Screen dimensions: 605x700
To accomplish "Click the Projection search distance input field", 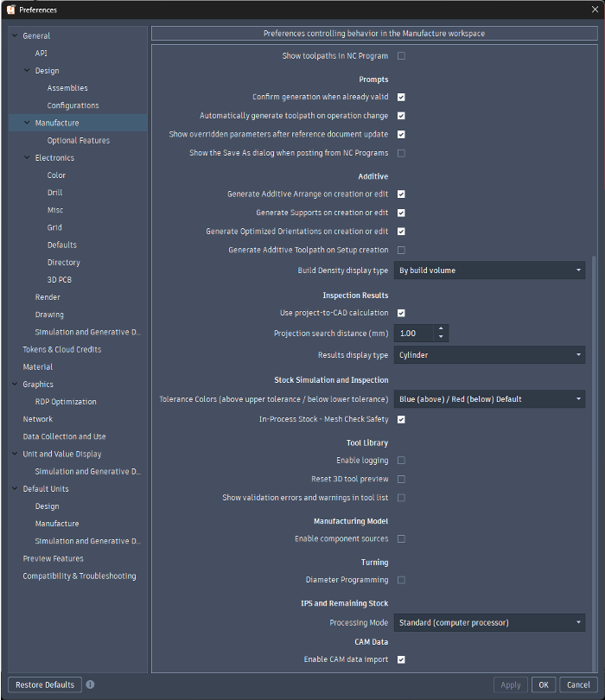I will pos(413,334).
